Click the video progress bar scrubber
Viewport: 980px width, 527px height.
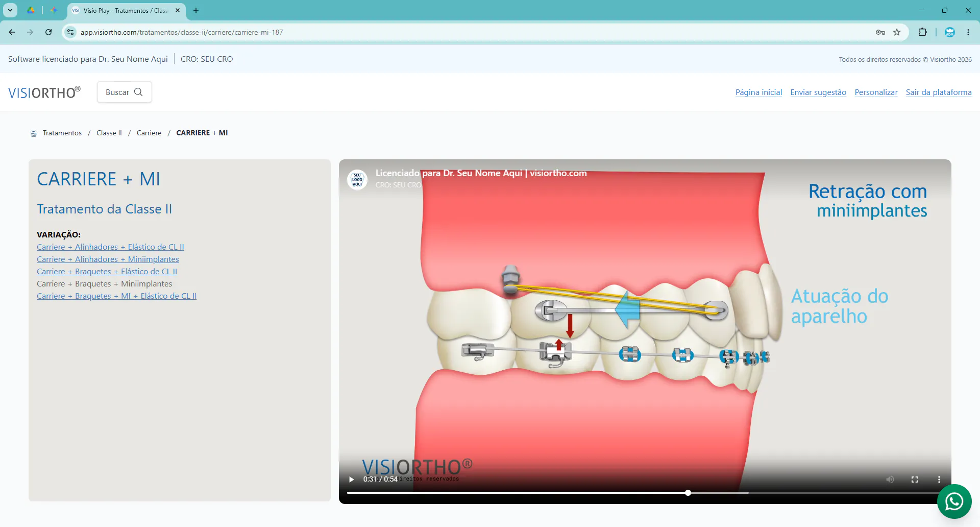tap(688, 493)
